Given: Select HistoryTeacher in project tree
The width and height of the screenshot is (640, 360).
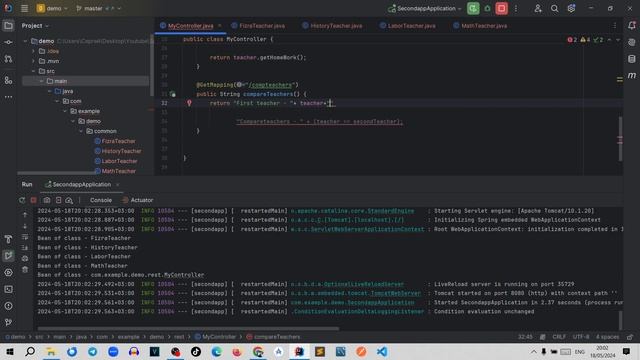Looking at the screenshot, I should (x=121, y=151).
